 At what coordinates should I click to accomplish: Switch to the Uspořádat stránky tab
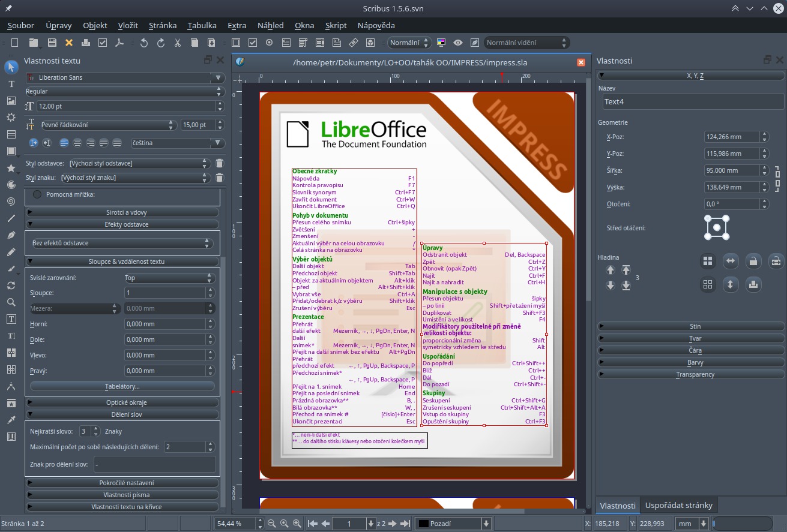click(679, 505)
